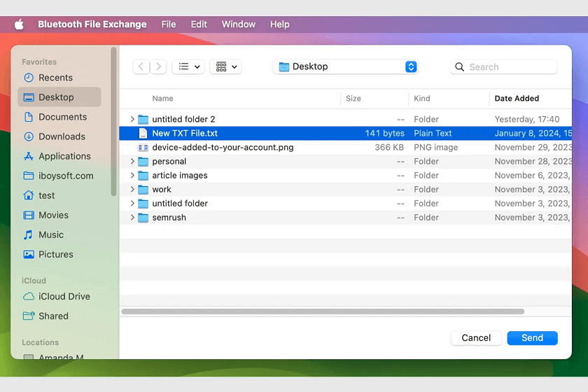Open the Desktop location popup
The height and width of the screenshot is (392, 588).
point(345,66)
